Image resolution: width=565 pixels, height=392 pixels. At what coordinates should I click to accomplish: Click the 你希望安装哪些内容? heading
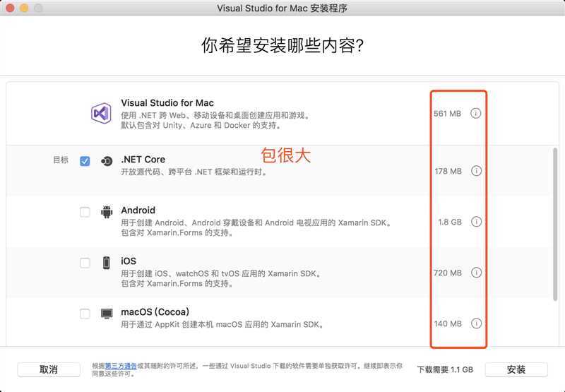pyautogui.click(x=282, y=45)
